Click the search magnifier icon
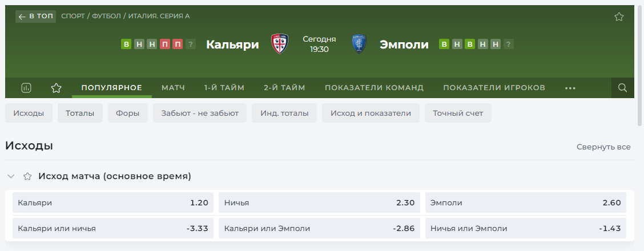The image size is (644, 251). (x=623, y=88)
